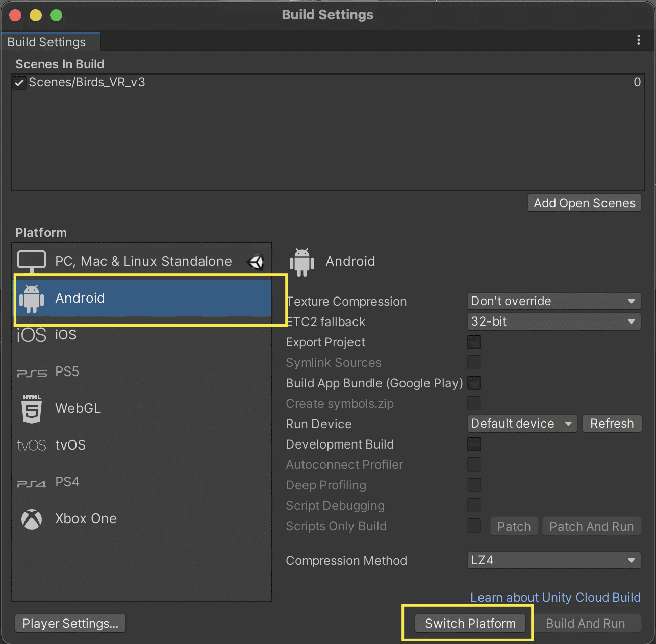Click the tvOS logo icon

click(32, 445)
